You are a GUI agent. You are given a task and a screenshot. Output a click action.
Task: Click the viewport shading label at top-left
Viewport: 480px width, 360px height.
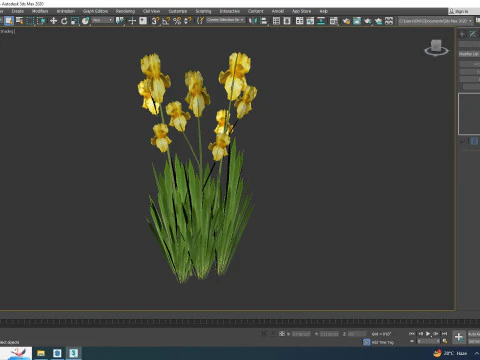tap(7, 31)
